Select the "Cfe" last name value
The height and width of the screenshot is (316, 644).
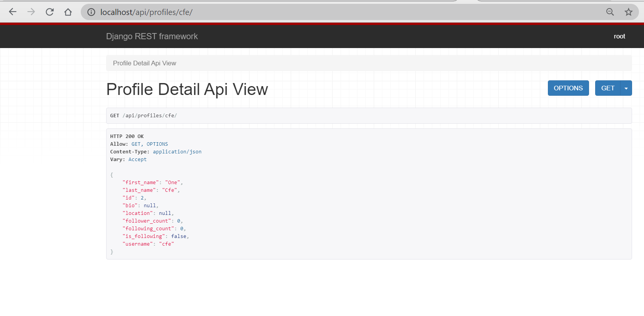pyautogui.click(x=170, y=190)
